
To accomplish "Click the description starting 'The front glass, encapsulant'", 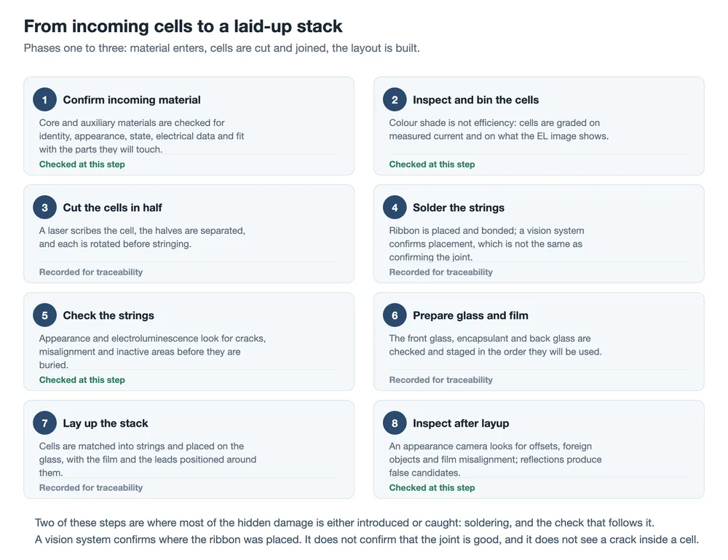I will (x=495, y=345).
